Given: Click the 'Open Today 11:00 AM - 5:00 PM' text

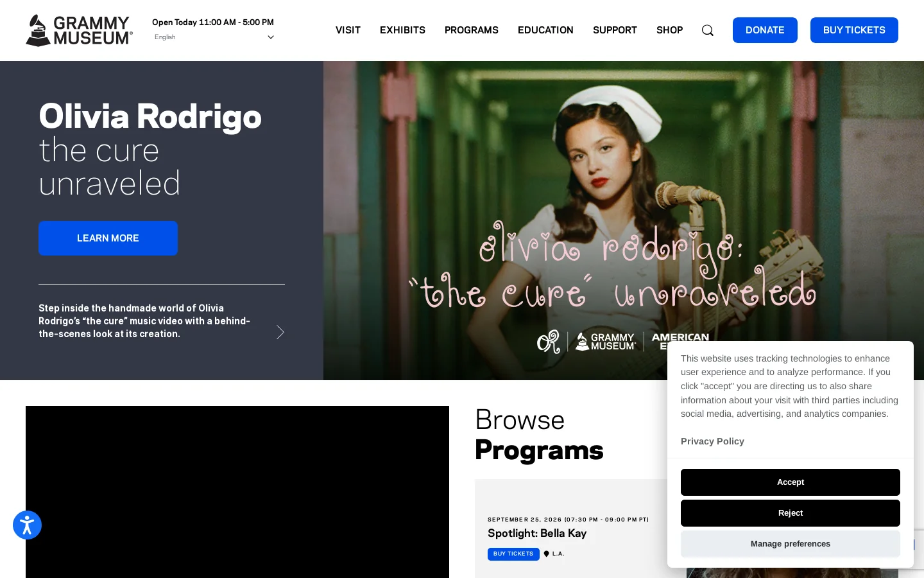Looking at the screenshot, I should [213, 22].
